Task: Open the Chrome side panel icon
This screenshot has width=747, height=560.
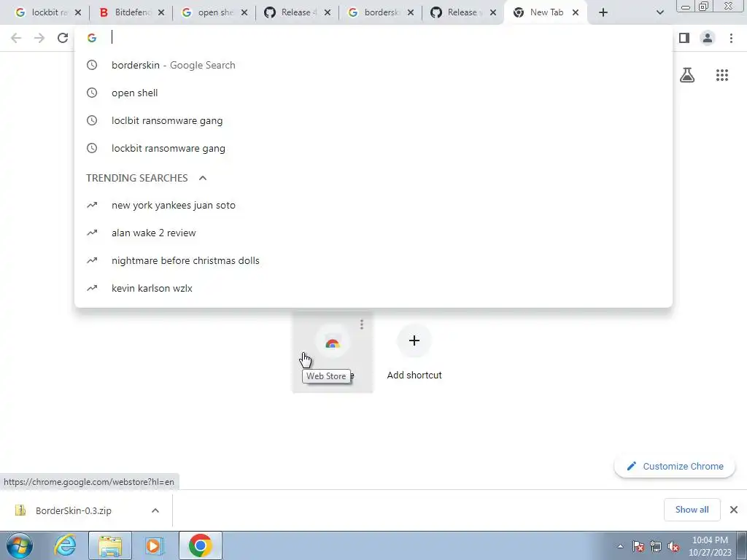Action: pyautogui.click(x=684, y=38)
